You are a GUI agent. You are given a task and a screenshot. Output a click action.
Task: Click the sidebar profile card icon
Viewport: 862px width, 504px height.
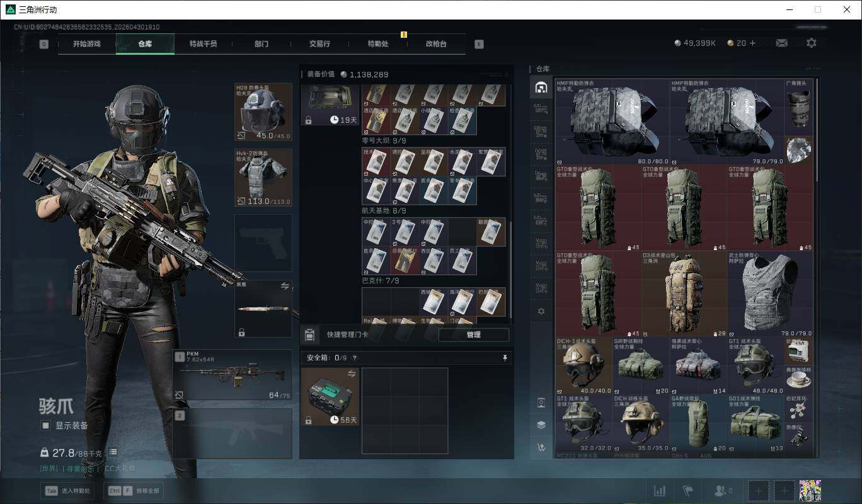coord(541,403)
